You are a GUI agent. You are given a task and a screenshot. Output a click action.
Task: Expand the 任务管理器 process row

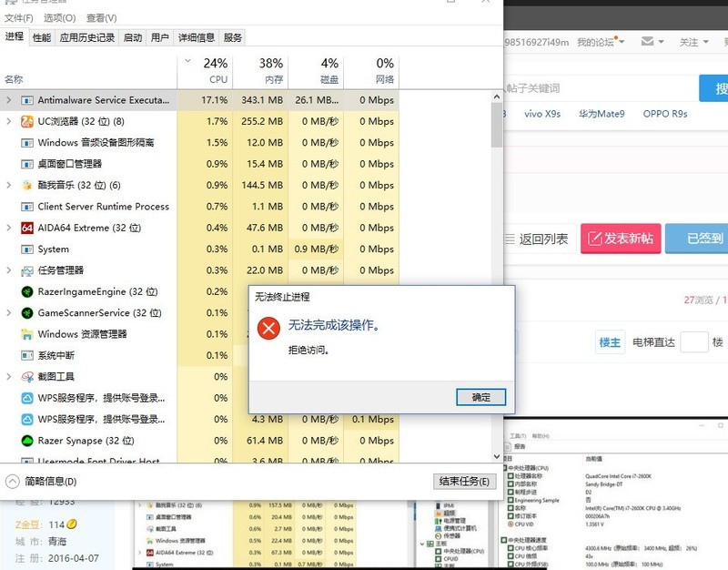(9, 270)
